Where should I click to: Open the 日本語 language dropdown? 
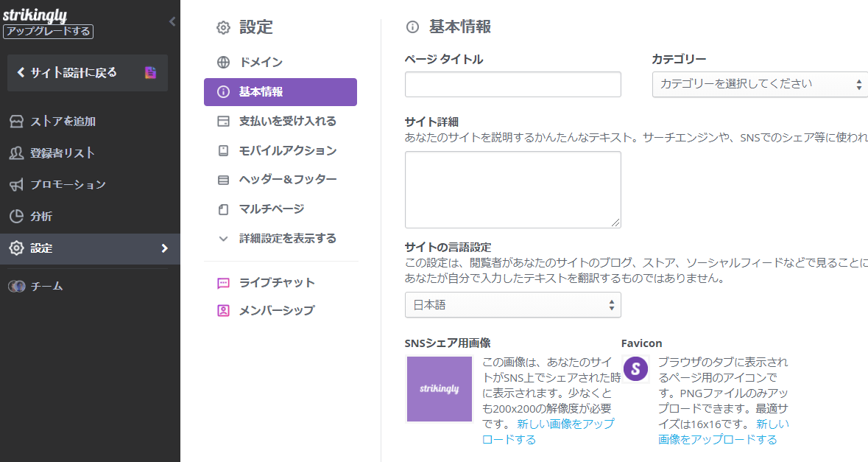pos(512,304)
